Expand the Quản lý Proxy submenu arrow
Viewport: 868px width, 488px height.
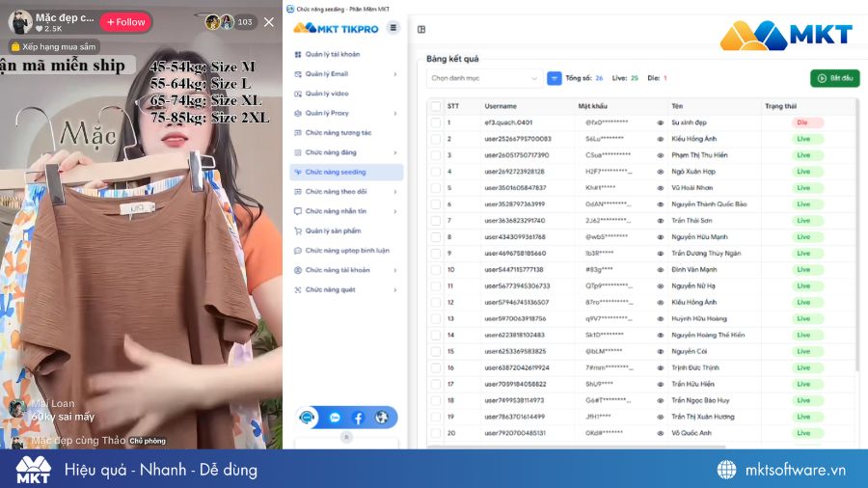point(395,114)
